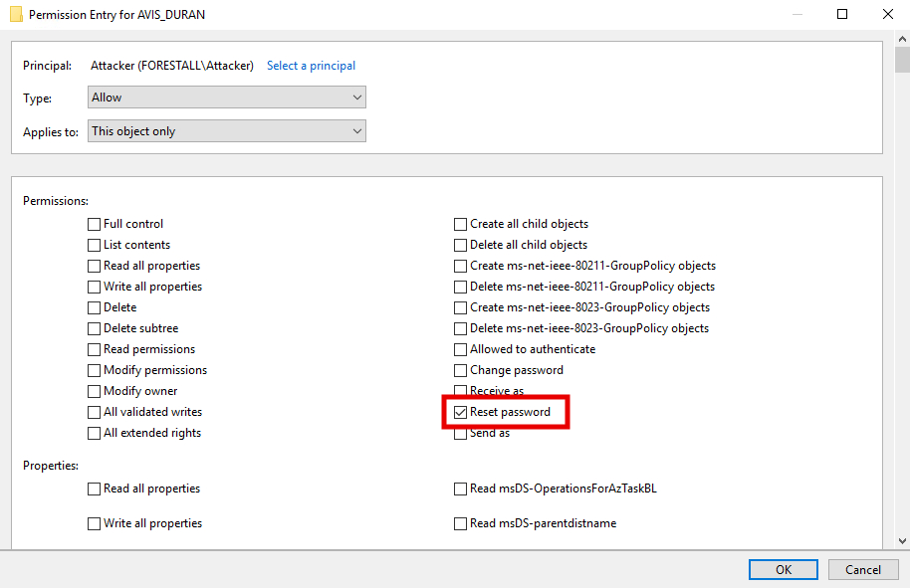Close the Permission Entry dialog
Viewport: 910px width, 588px height.
(x=887, y=15)
